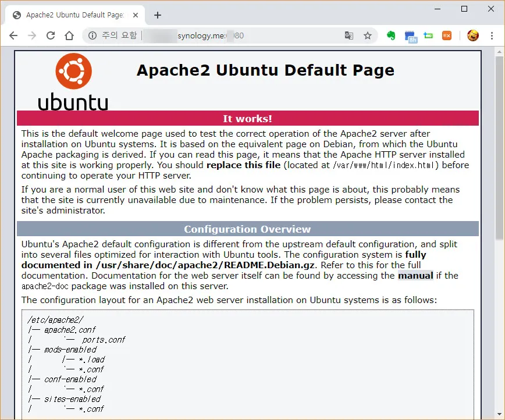Viewport: 505px width, 420px height.
Task: Open the Chrome profile avatar
Action: (x=472, y=35)
